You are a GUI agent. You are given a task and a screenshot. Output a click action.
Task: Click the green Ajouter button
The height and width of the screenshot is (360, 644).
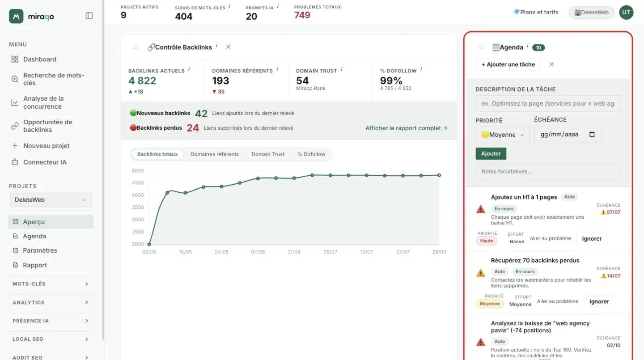tap(491, 153)
